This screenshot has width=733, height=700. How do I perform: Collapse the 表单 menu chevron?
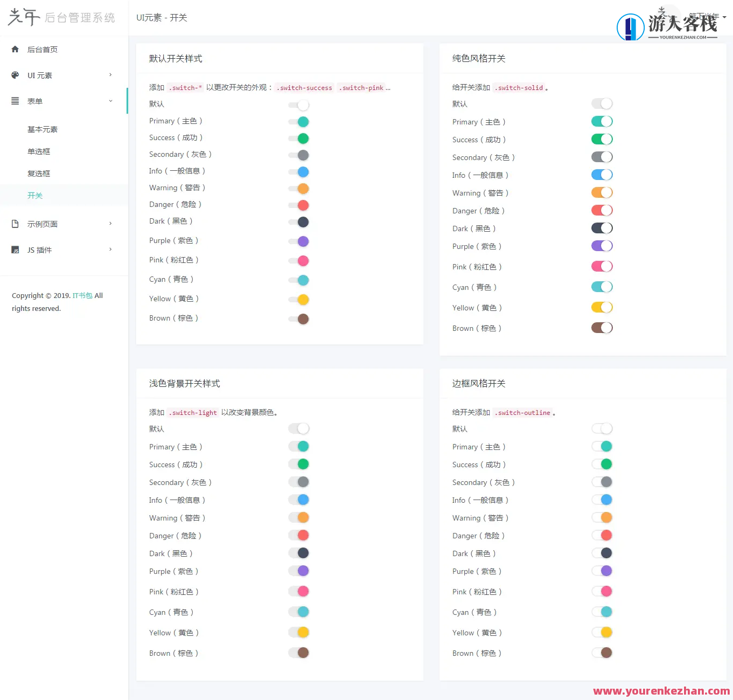110,101
